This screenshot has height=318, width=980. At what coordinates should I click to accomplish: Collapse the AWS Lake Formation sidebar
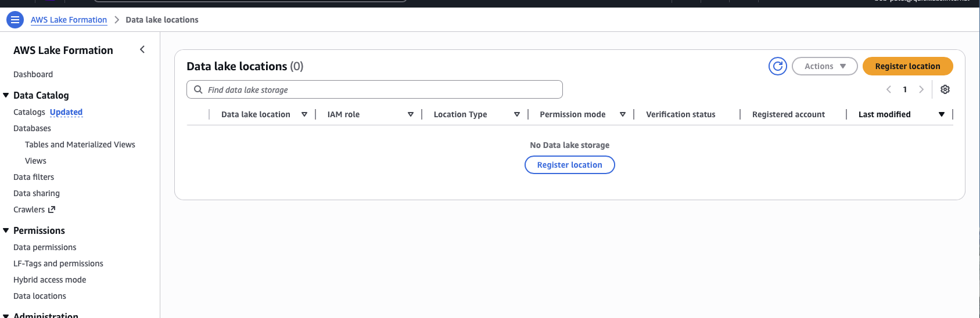click(142, 50)
